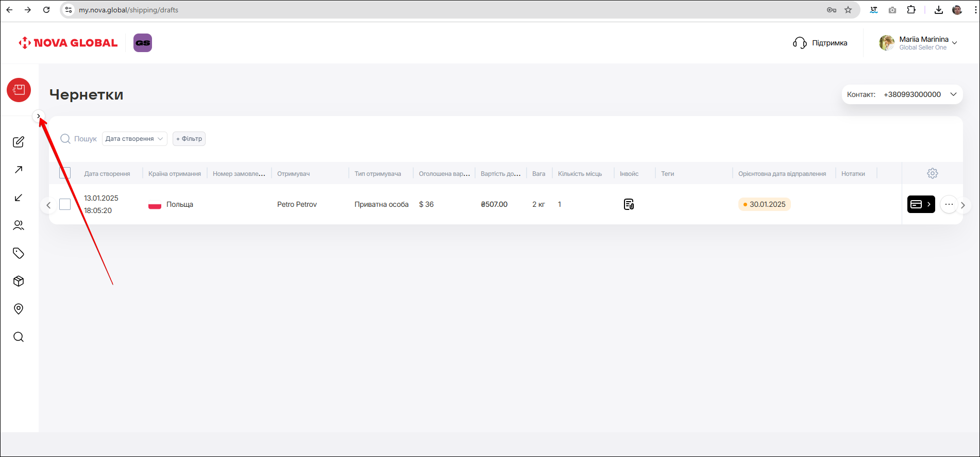Screen dimensions: 980x457
Task: Select all rows with header checkbox
Action: [65, 173]
